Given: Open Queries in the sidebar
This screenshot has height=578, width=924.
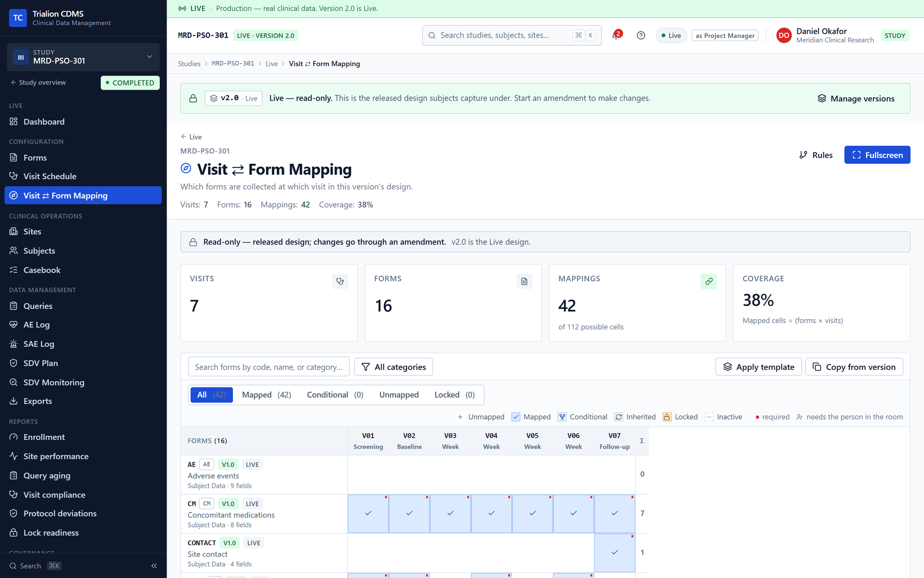Looking at the screenshot, I should [x=83, y=306].
